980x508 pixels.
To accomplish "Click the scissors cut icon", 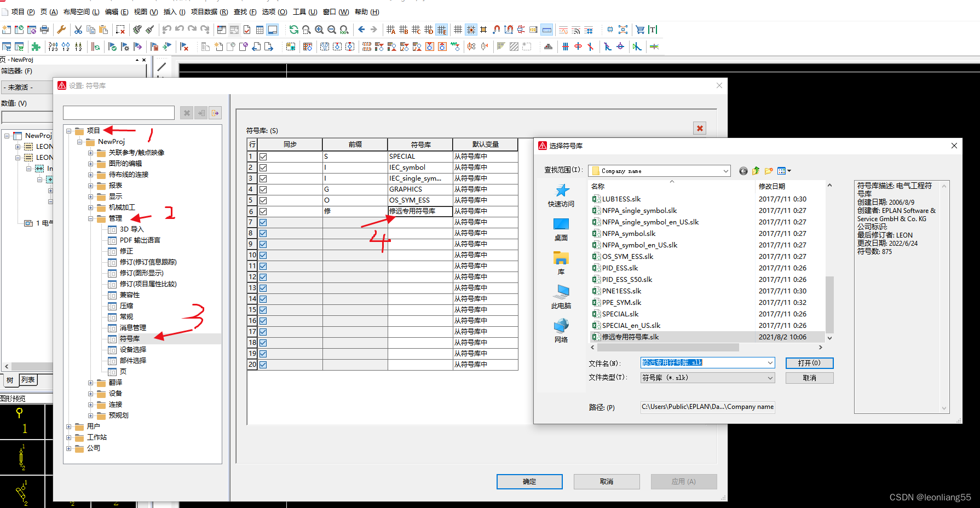I will 78,30.
